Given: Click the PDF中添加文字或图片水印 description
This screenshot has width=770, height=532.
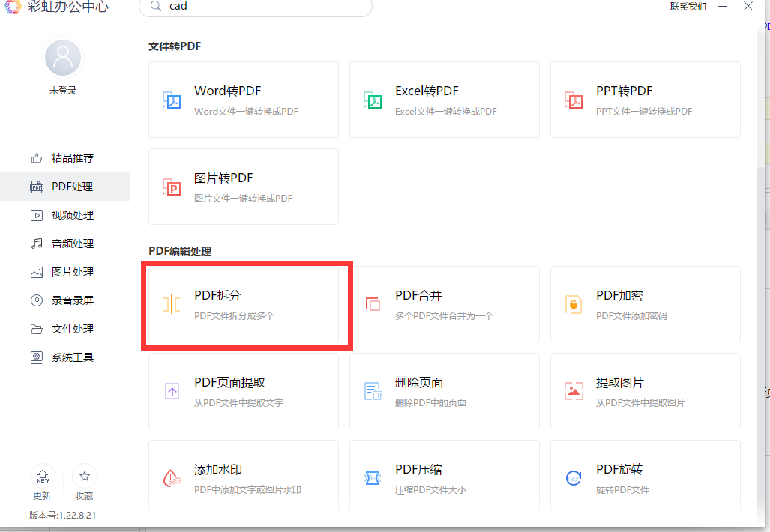Looking at the screenshot, I should pyautogui.click(x=247, y=490).
